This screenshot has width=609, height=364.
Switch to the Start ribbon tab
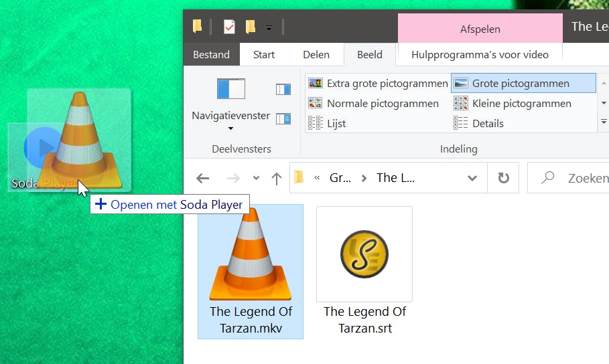coord(264,55)
